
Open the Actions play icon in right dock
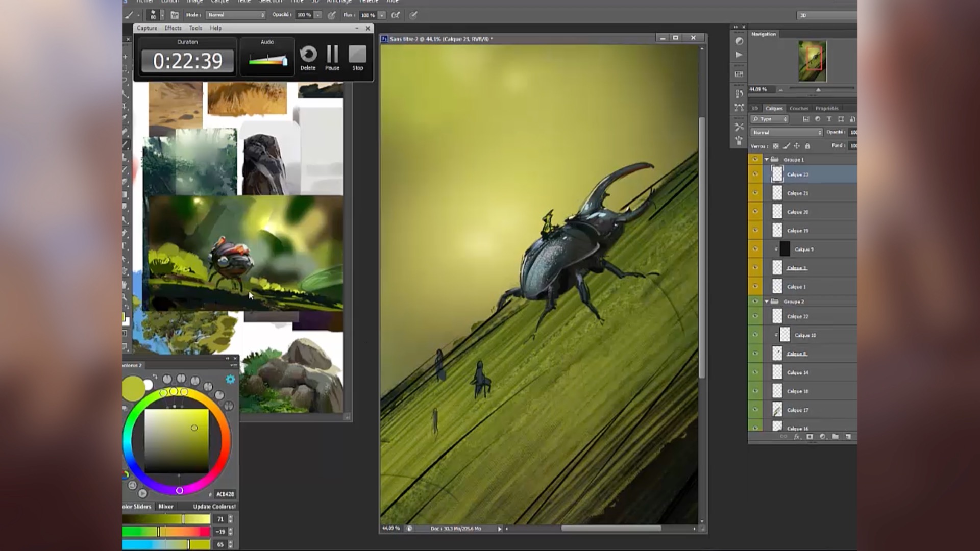coord(739,55)
